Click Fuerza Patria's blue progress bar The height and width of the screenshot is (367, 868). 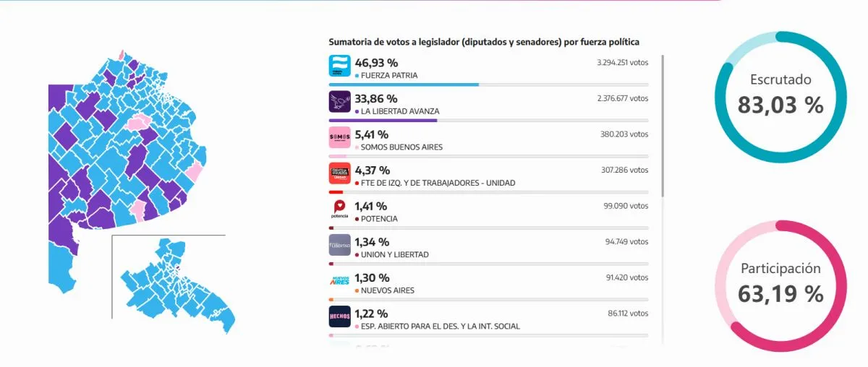click(x=404, y=85)
